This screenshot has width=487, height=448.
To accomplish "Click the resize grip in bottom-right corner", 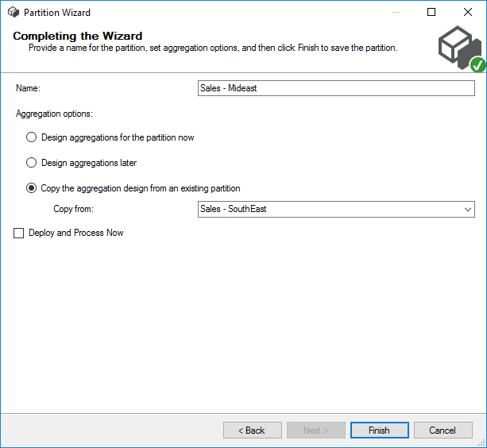I will coord(481,442).
